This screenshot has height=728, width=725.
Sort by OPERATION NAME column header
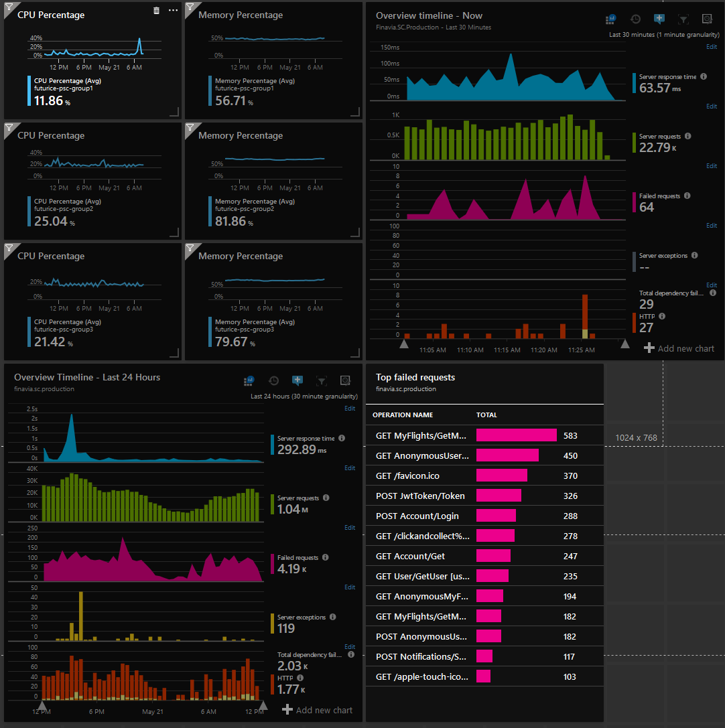(x=403, y=415)
